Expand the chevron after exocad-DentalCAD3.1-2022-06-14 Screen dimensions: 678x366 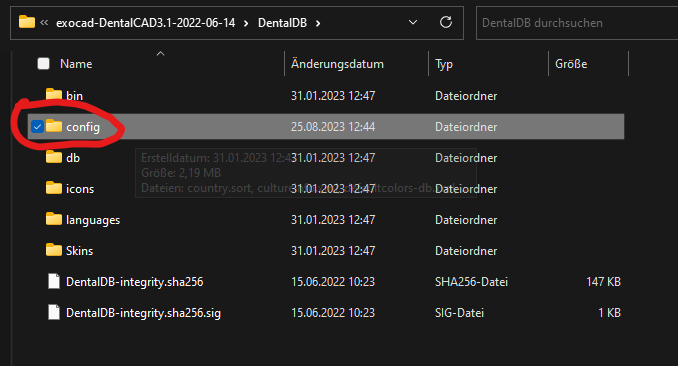tap(246, 23)
